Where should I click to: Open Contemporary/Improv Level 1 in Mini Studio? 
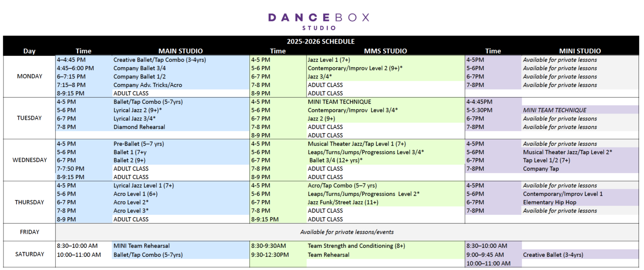(562, 194)
